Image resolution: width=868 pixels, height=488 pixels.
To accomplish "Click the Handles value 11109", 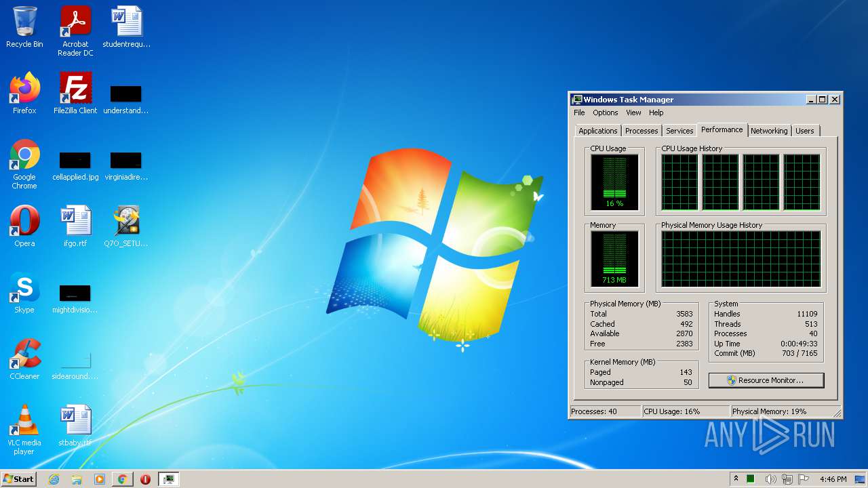I will pyautogui.click(x=807, y=314).
